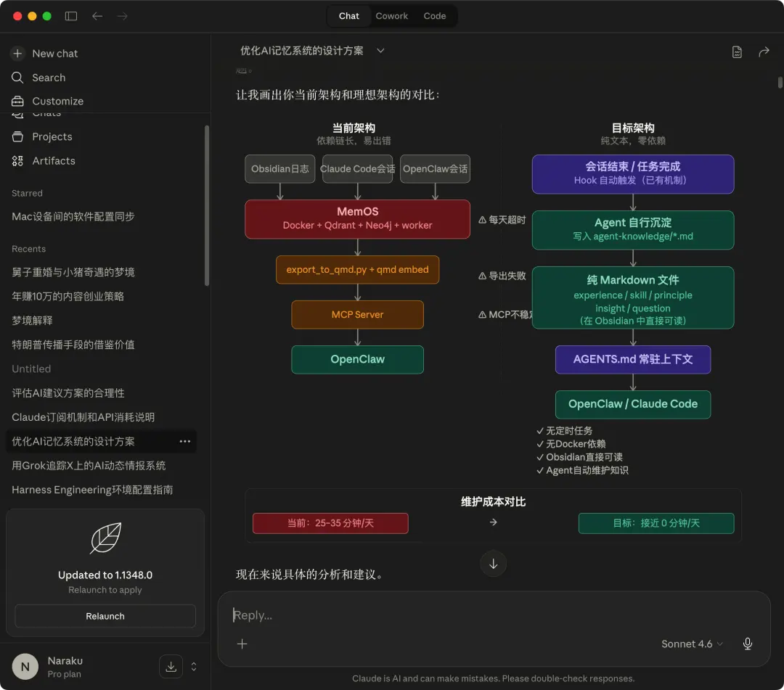
Task: Open the Sonnet 4.6 model selector
Action: [692, 644]
